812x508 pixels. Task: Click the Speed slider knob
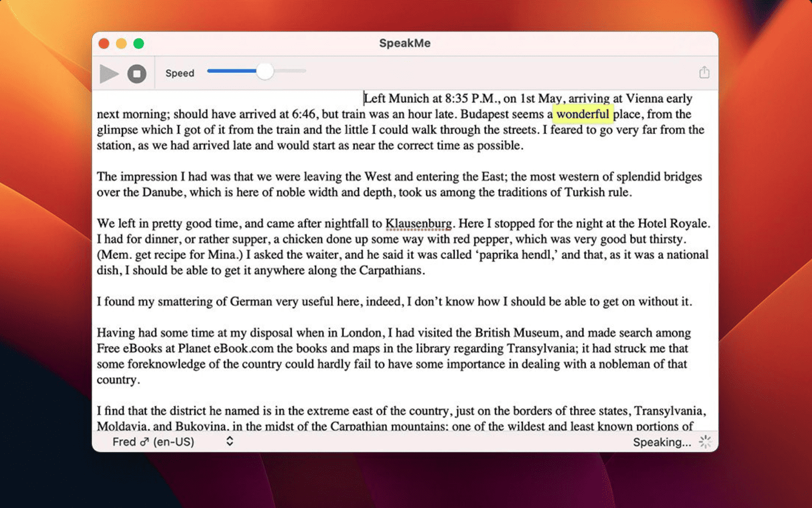click(x=265, y=71)
